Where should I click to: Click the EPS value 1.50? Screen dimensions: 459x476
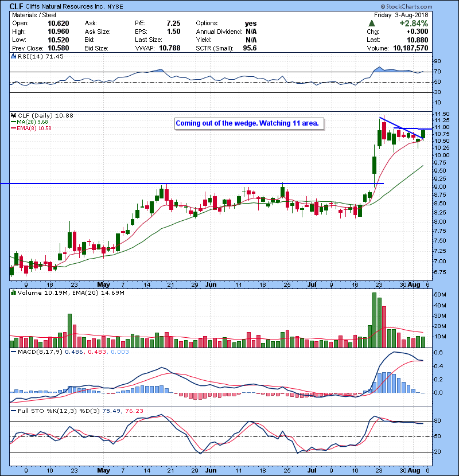coord(173,32)
